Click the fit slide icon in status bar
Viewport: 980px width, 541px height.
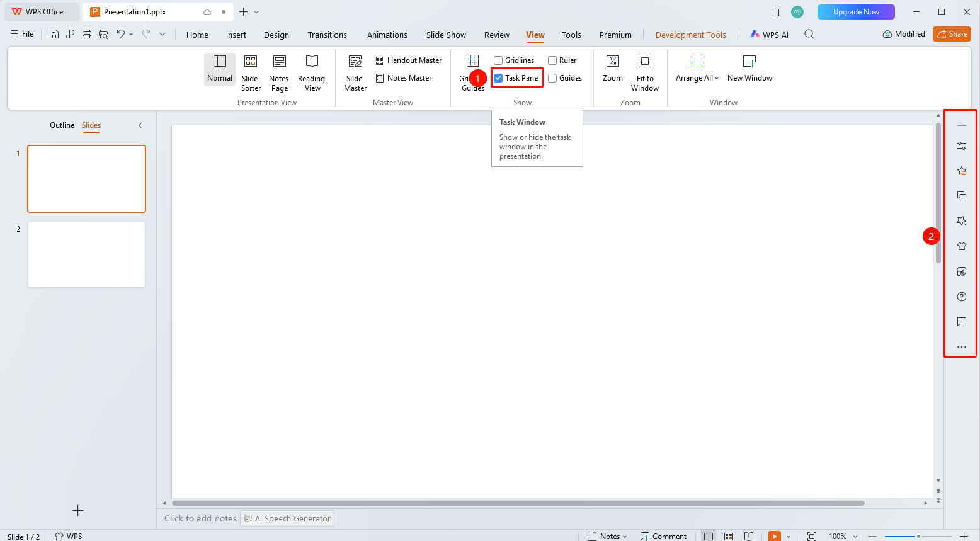pos(812,536)
